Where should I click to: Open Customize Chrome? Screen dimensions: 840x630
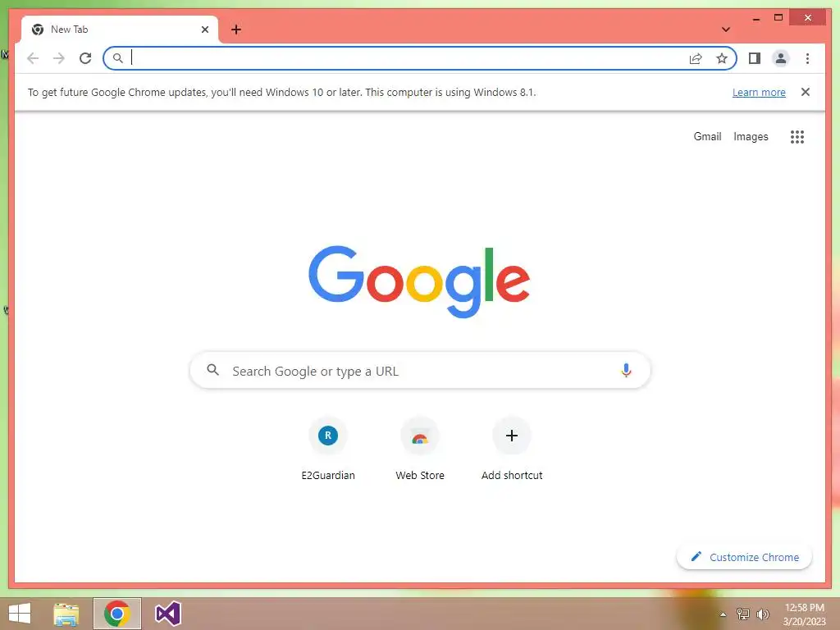pyautogui.click(x=744, y=557)
